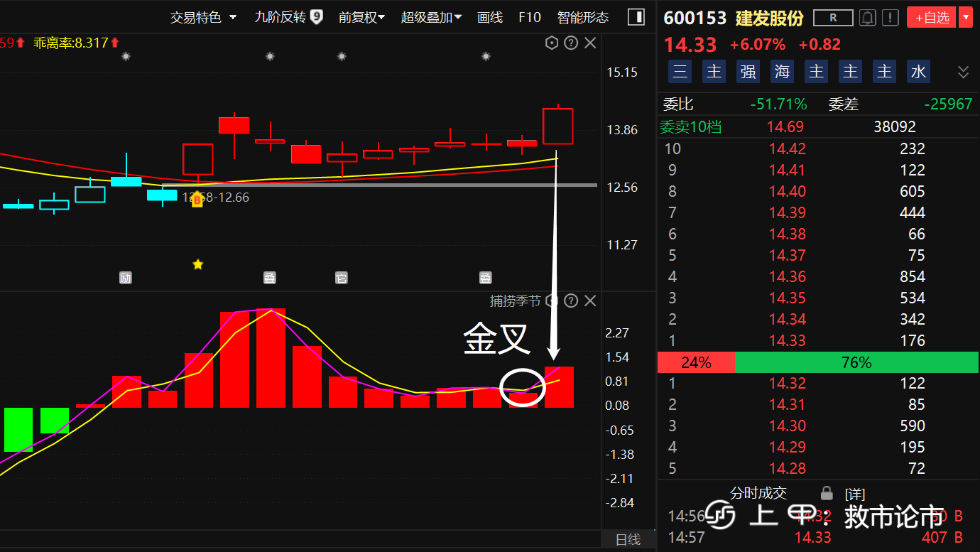Close the main K-line chart panel
Viewport: 980px width, 552px height.
coord(590,43)
